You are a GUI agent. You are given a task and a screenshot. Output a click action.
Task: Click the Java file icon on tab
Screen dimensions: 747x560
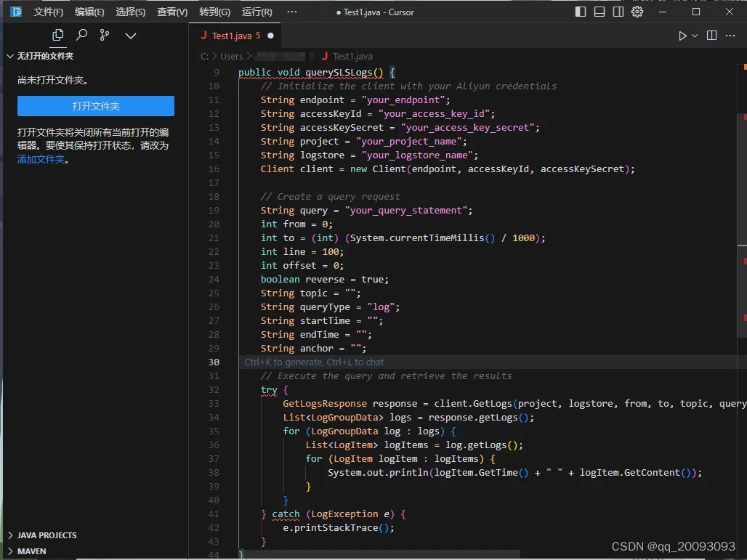coord(204,36)
